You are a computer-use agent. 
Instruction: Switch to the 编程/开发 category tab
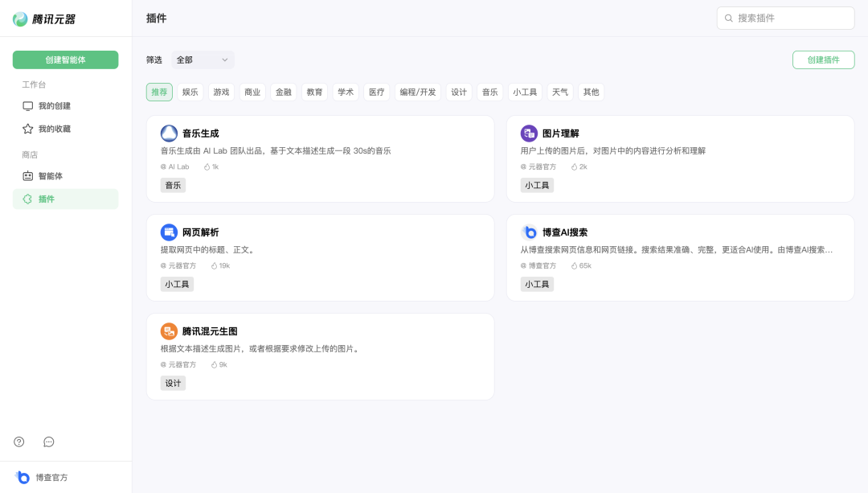click(418, 92)
